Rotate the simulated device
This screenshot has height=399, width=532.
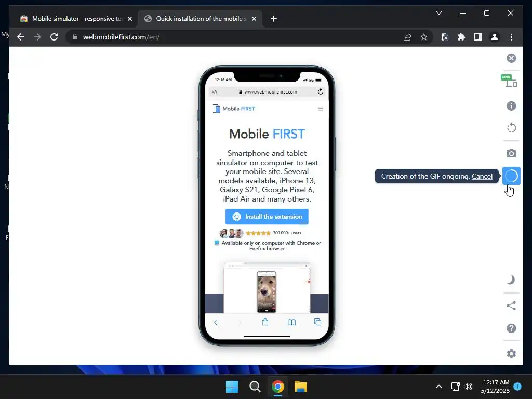511,128
